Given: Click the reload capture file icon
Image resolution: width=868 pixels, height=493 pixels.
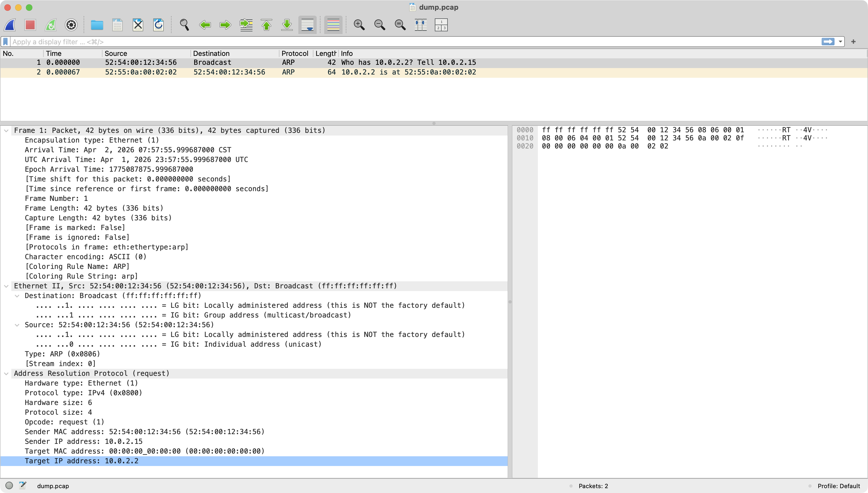Looking at the screenshot, I should pyautogui.click(x=158, y=25).
